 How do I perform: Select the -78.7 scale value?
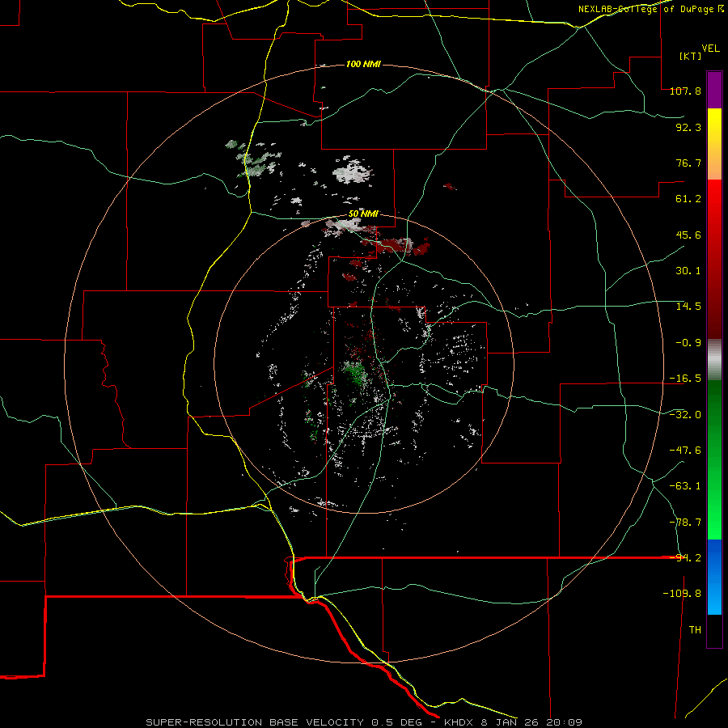click(685, 523)
